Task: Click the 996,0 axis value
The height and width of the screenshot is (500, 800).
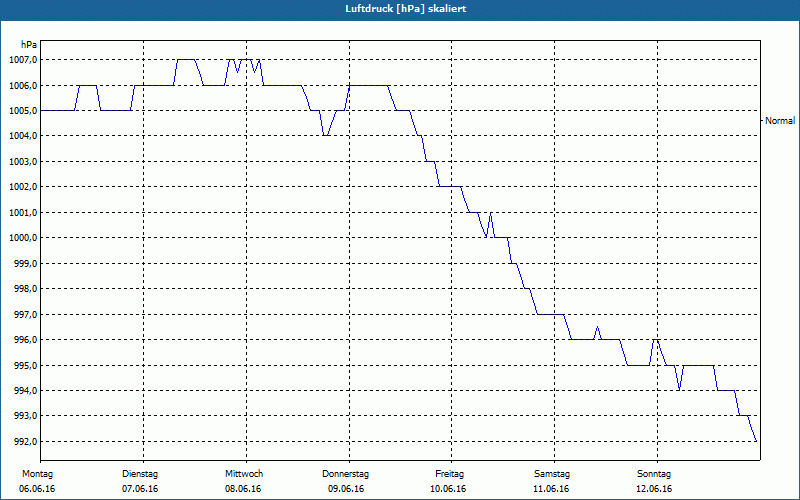Action: click(x=25, y=340)
